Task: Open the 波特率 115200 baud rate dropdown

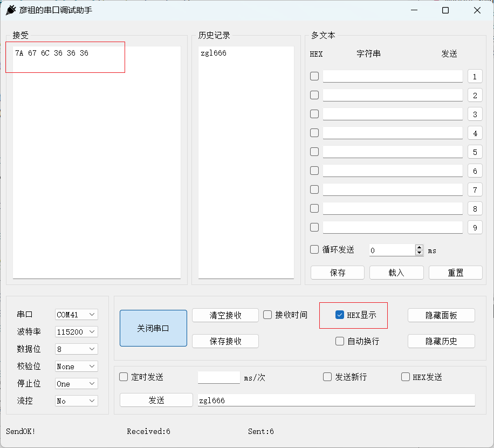Action: 76,332
